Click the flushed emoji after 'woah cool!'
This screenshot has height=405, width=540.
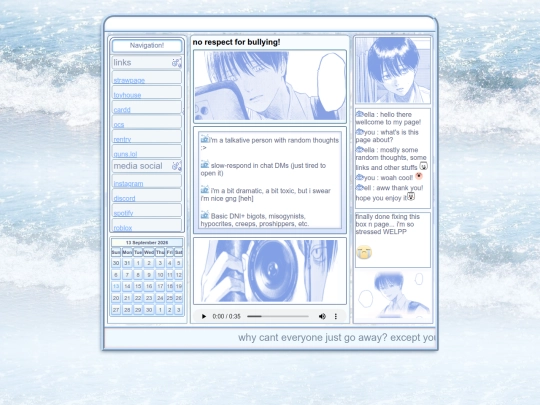(x=419, y=176)
